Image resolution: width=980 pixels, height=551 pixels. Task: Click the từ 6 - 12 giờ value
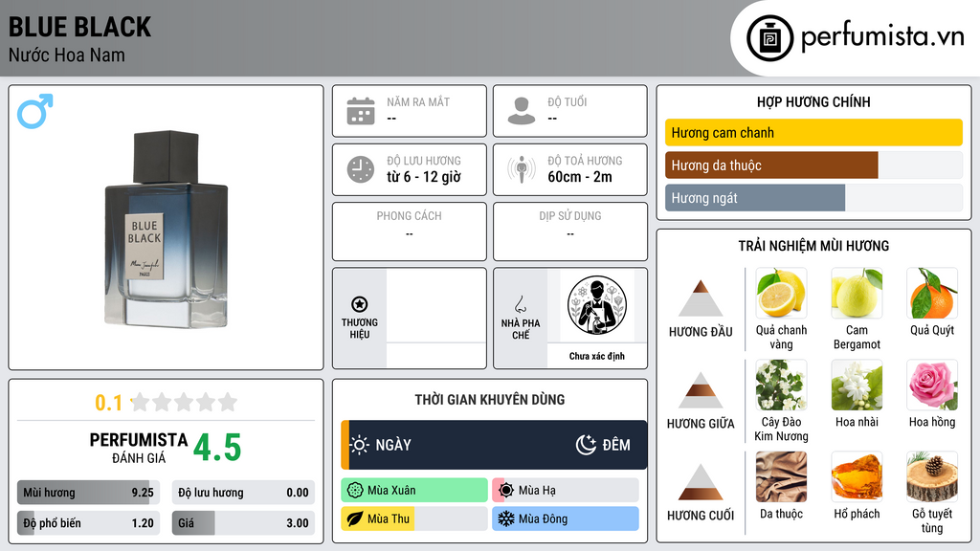[424, 177]
